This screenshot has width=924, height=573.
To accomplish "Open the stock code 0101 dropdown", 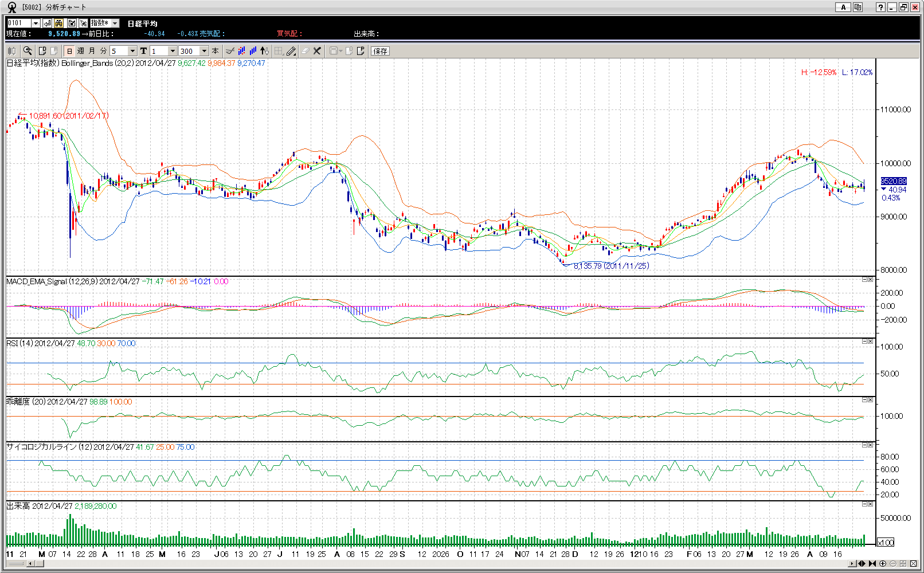I will click(36, 23).
